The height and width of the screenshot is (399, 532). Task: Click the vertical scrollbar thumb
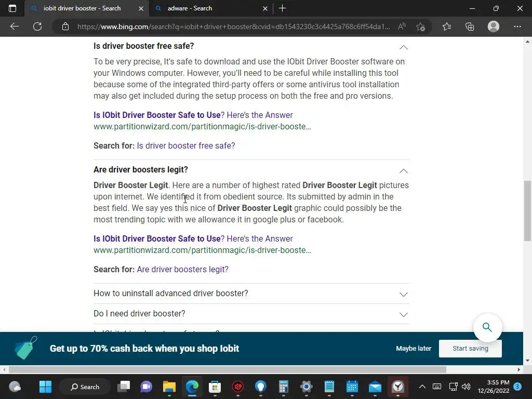(x=527, y=211)
